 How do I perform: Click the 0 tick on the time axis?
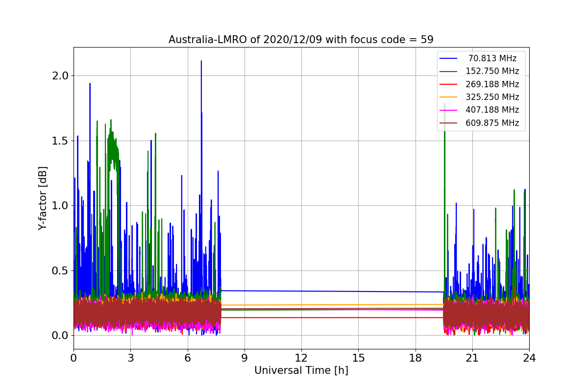73,358
